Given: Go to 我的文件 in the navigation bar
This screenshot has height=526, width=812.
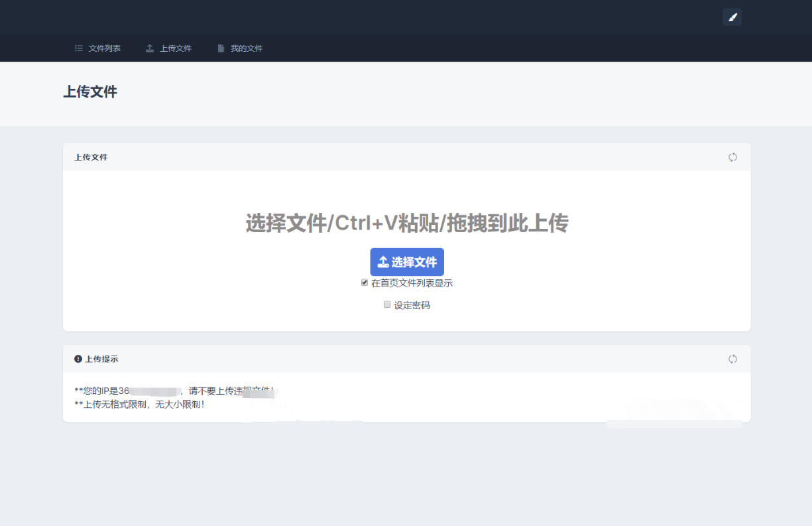Looking at the screenshot, I should (247, 48).
